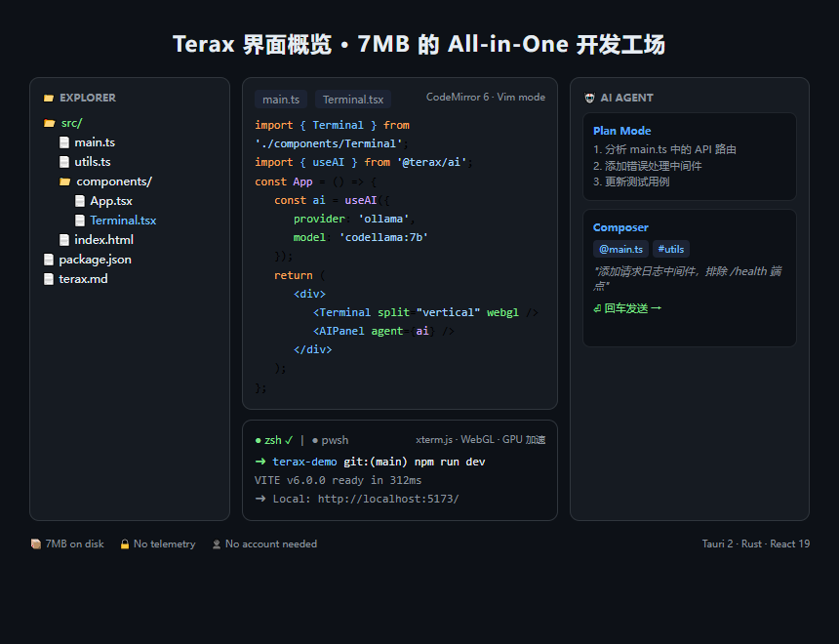Select the zsh terminal tab

coord(274,440)
